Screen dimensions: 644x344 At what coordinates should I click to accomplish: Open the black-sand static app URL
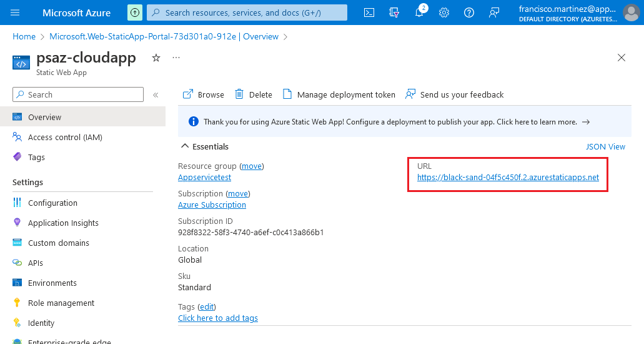508,177
